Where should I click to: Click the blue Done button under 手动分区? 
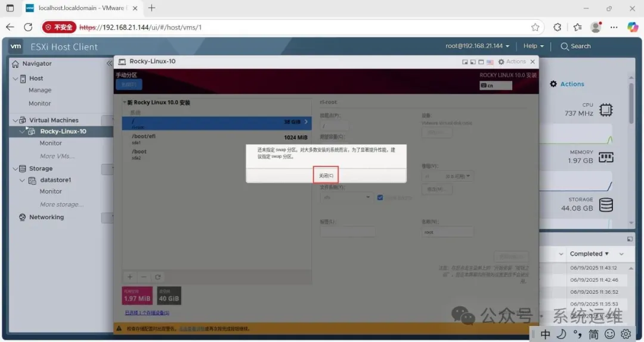click(129, 85)
